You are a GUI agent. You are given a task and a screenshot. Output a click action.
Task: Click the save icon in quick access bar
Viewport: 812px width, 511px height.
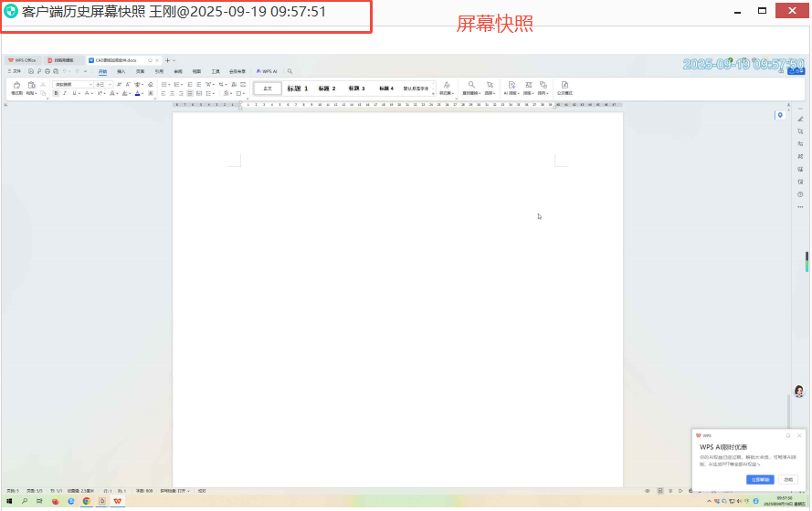pos(31,71)
